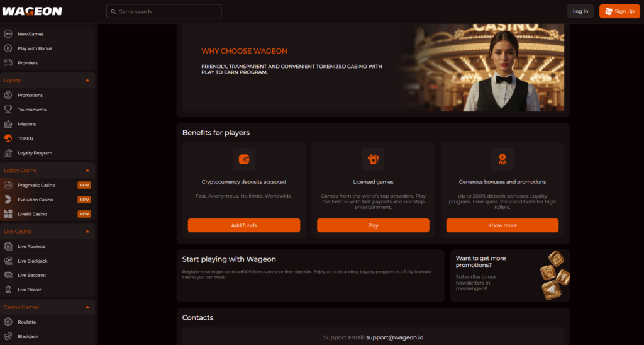Focus the Game search field
Image resolution: width=644 pixels, height=345 pixels.
click(164, 11)
